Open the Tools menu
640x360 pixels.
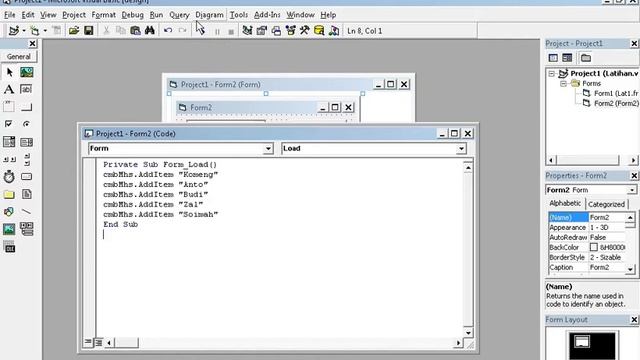point(238,15)
